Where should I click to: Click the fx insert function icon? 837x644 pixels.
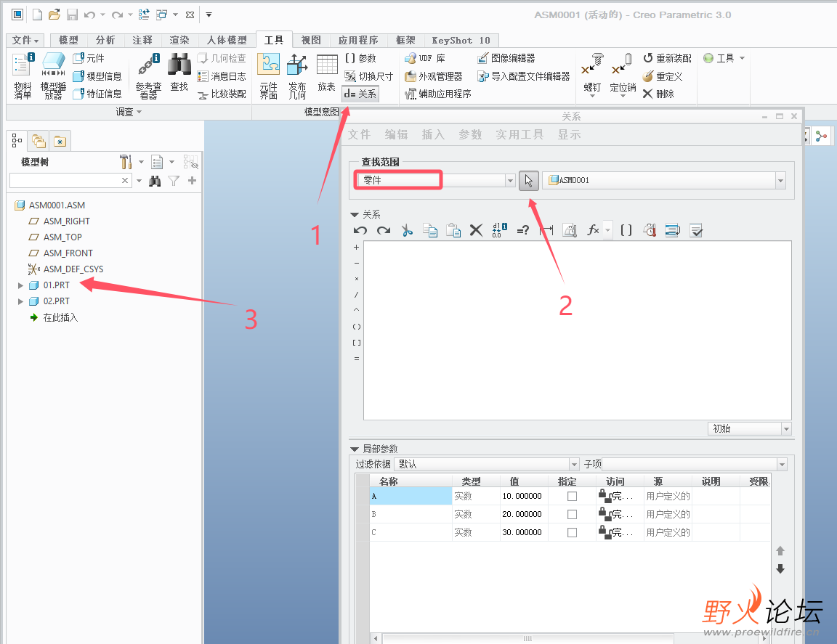(x=593, y=230)
